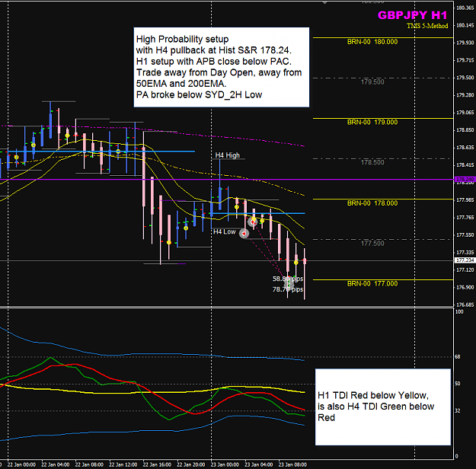
Task: Select the BRN-00 177.000 level label
Action: pos(372,284)
